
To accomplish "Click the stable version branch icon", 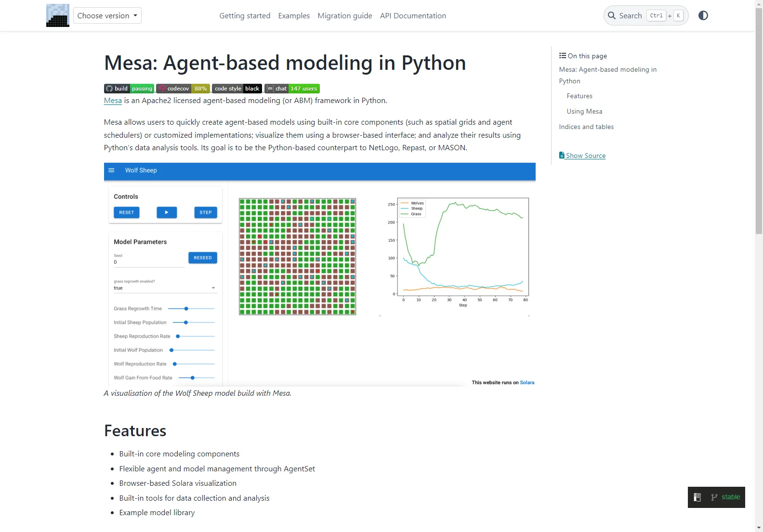I will pyautogui.click(x=714, y=497).
